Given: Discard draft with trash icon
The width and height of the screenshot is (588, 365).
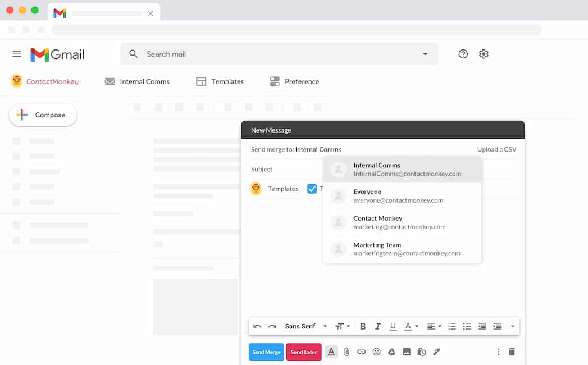Looking at the screenshot, I should coord(512,352).
